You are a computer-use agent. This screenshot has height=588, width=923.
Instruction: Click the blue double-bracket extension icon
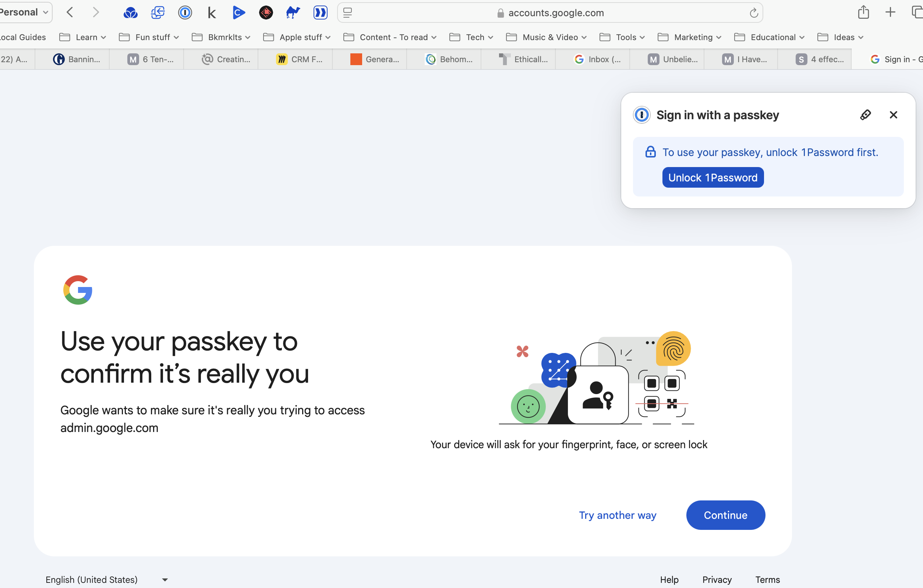(320, 13)
